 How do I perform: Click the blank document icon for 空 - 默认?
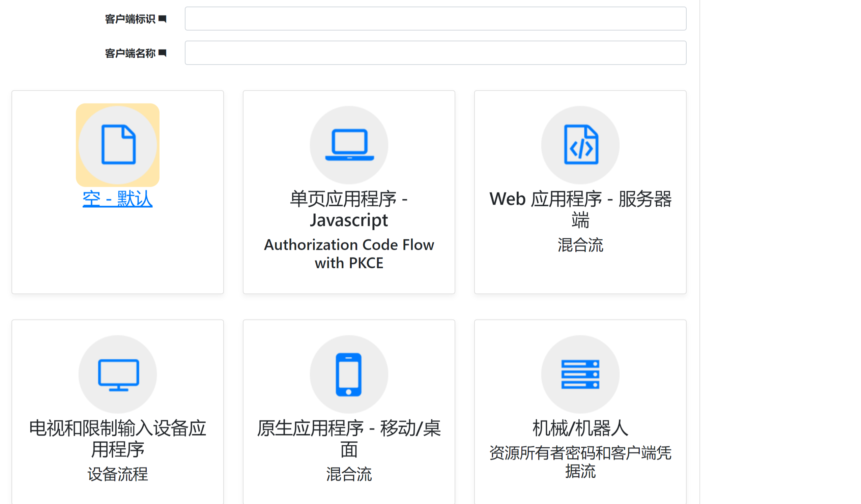point(118,145)
